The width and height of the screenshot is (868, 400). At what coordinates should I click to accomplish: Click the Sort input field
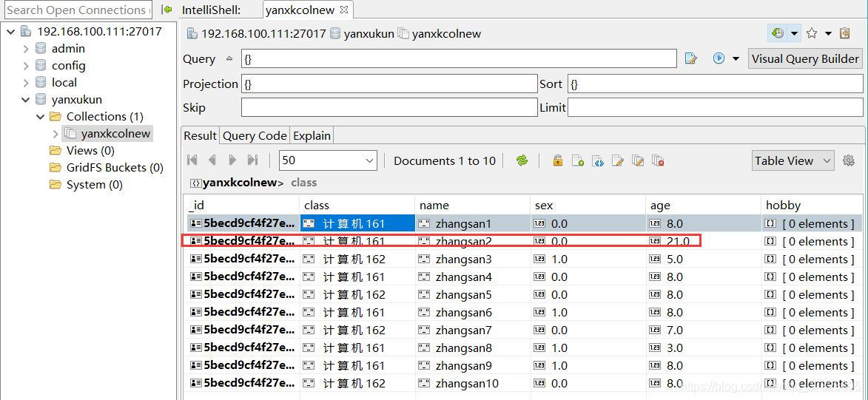click(716, 84)
